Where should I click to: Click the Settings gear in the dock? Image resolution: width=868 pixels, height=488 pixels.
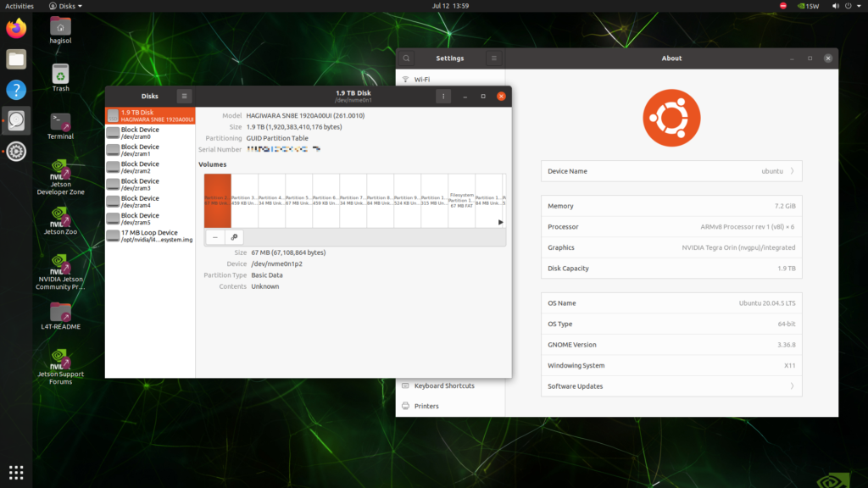click(x=16, y=152)
